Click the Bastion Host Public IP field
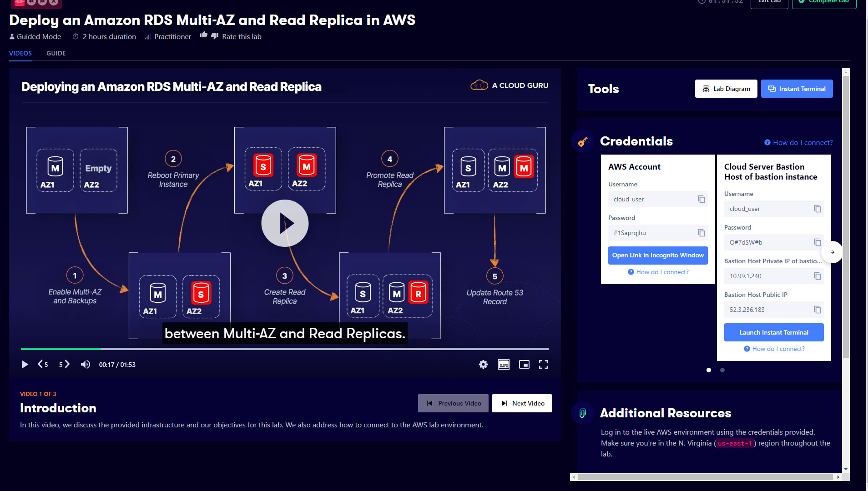Image resolution: width=868 pixels, height=491 pixels. pos(774,310)
